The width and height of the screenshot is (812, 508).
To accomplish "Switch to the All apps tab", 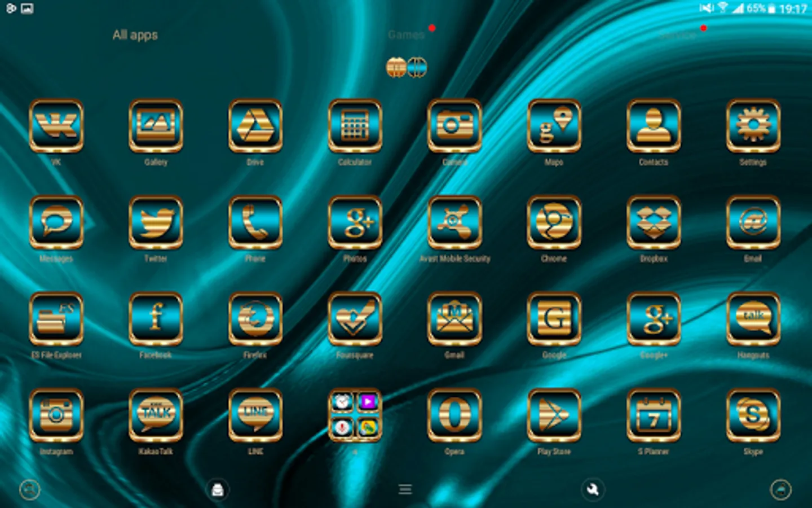I will pos(135,35).
